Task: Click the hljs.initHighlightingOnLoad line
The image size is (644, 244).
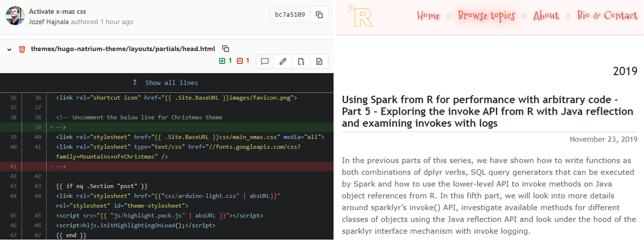Action: coord(135,225)
